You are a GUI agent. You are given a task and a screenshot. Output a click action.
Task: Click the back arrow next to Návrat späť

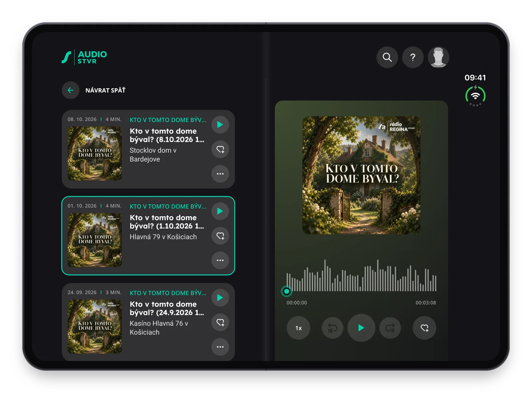click(70, 90)
